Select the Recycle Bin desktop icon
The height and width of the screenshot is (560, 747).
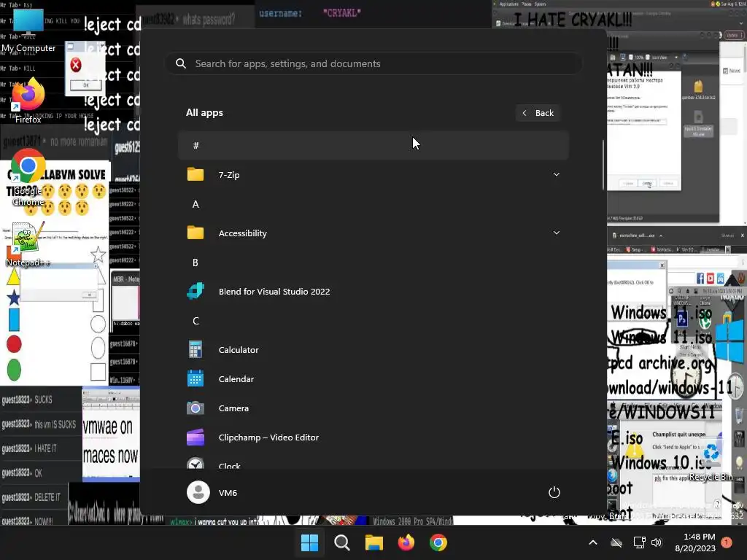coord(711,459)
